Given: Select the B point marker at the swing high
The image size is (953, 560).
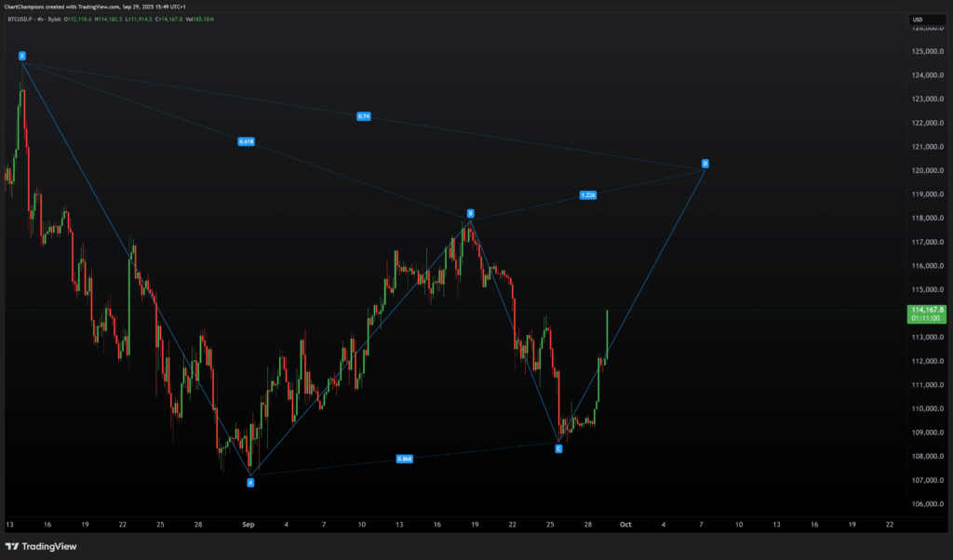Looking at the screenshot, I should (x=471, y=214).
